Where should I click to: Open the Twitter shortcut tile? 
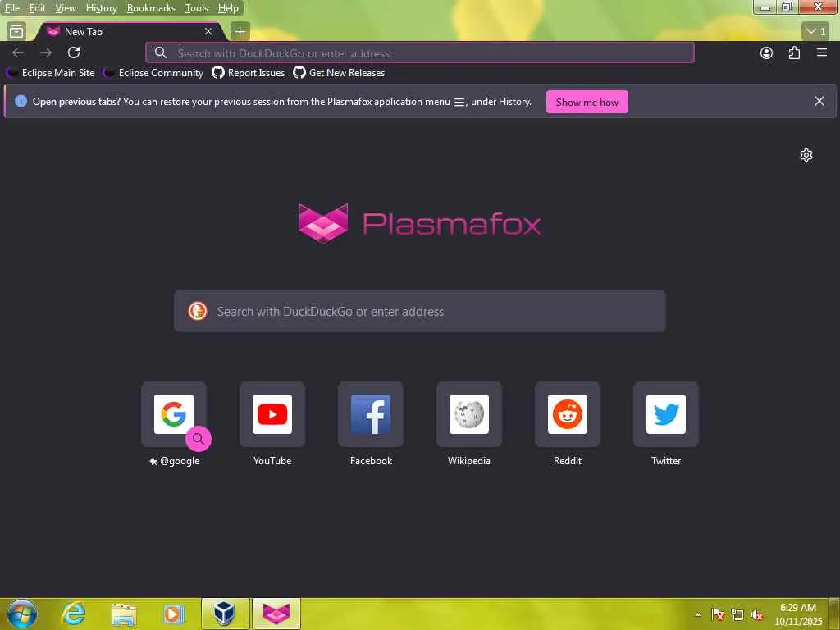coord(666,414)
